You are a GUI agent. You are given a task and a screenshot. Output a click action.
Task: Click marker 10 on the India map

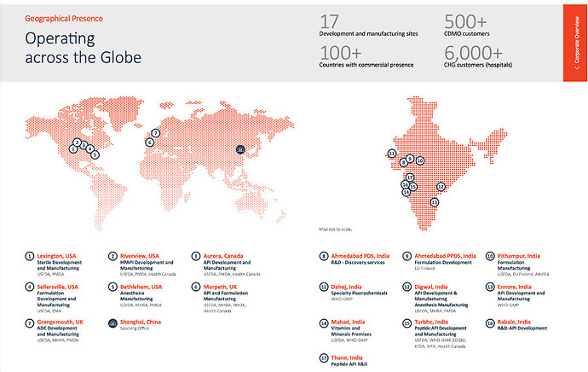(x=420, y=160)
